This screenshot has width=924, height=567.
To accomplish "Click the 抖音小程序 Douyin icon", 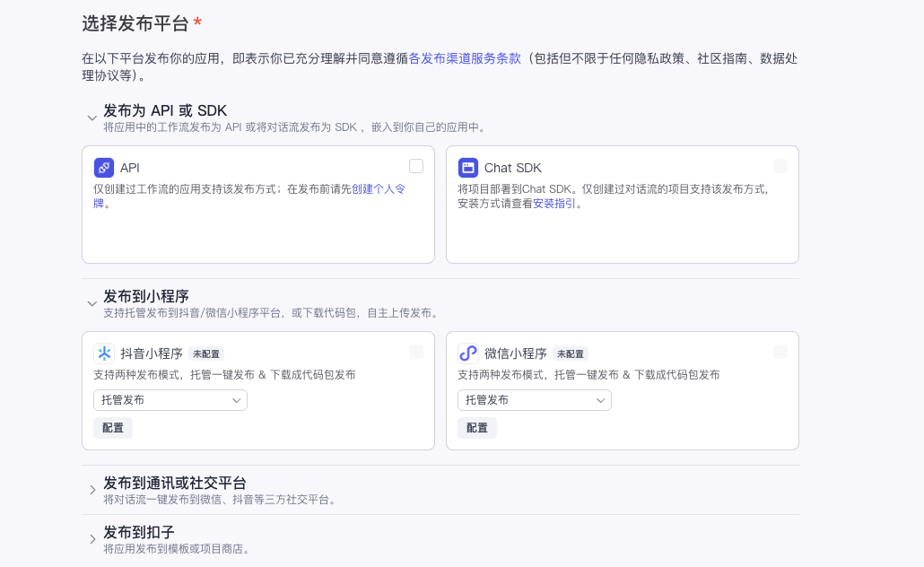I will pos(103,352).
